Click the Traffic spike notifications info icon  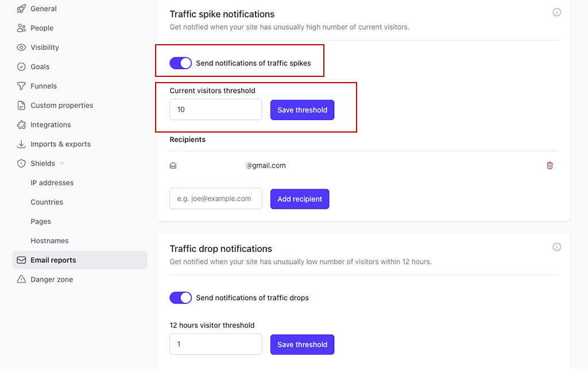click(556, 11)
